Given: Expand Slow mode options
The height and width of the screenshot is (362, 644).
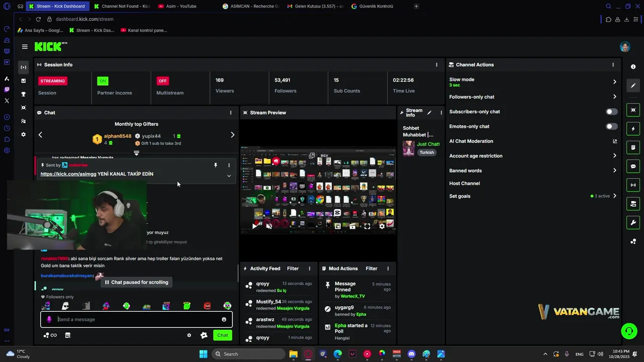Looking at the screenshot, I should pyautogui.click(x=614, y=82).
